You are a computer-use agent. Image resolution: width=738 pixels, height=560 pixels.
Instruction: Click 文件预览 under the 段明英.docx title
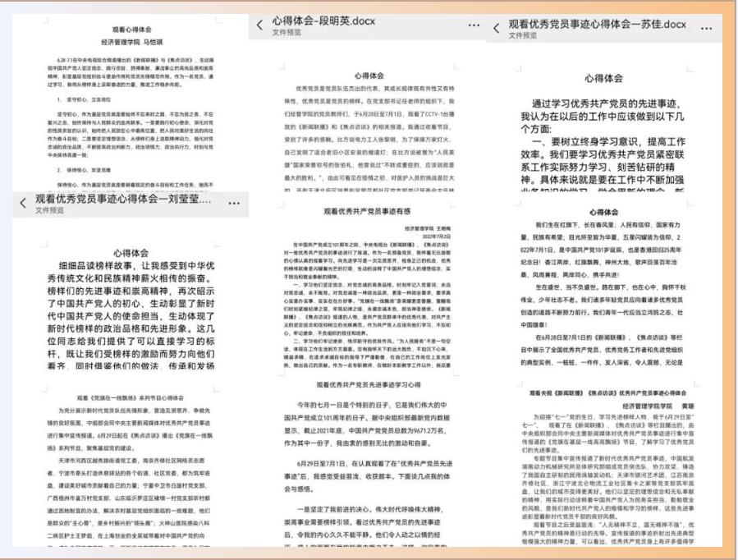coord(286,33)
